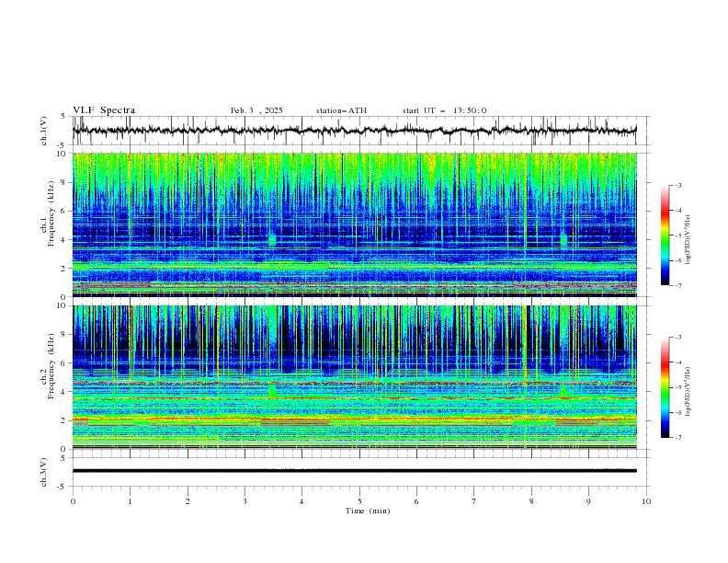The height and width of the screenshot is (563, 728).
Task: Click the upper colorbar's "log(PSD)(V²/Hz)" label
Action: pyautogui.click(x=688, y=240)
